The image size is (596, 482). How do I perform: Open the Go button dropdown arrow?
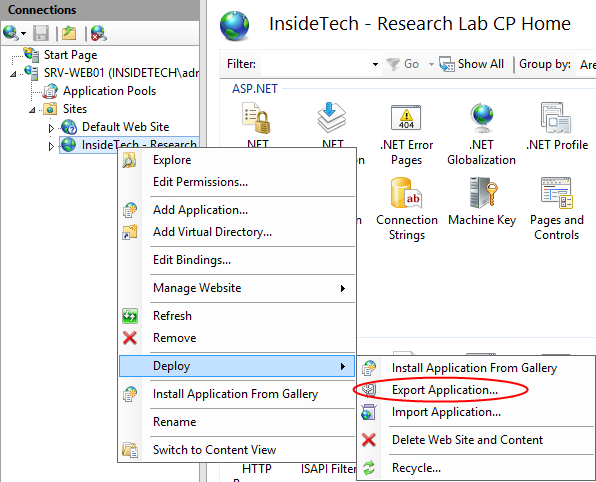pos(431,64)
